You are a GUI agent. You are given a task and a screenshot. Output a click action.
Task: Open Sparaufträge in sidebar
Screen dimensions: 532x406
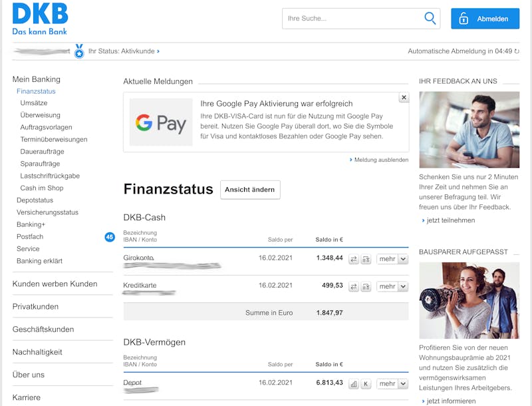coord(40,164)
